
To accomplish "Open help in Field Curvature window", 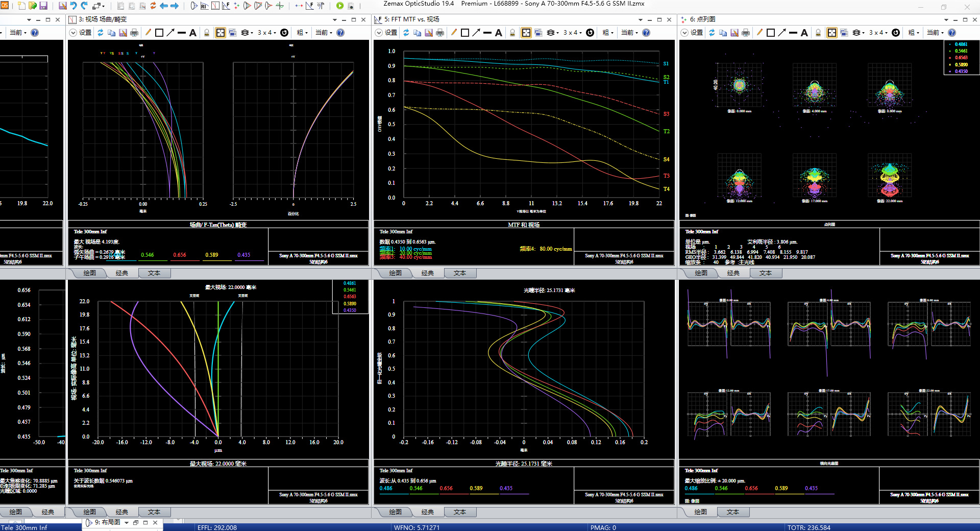I will pyautogui.click(x=340, y=33).
